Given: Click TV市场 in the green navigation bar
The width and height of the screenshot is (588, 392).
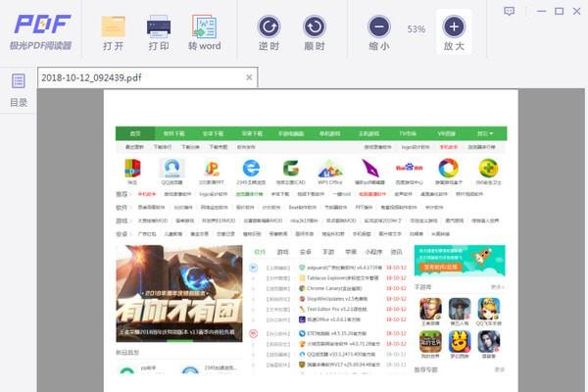Looking at the screenshot, I should coord(408,133).
